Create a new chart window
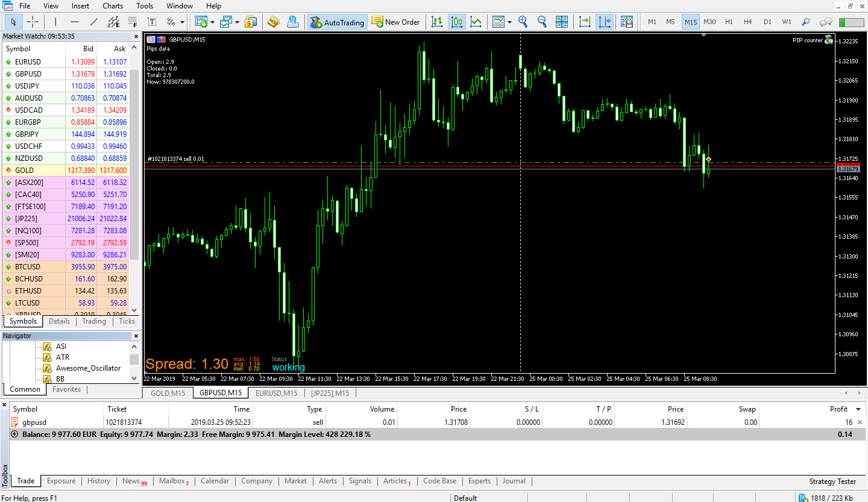The height and width of the screenshot is (502, 868). click(202, 22)
